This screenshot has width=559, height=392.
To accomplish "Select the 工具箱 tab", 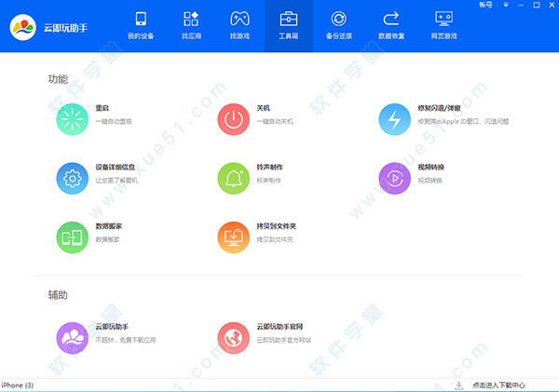I will [x=289, y=26].
